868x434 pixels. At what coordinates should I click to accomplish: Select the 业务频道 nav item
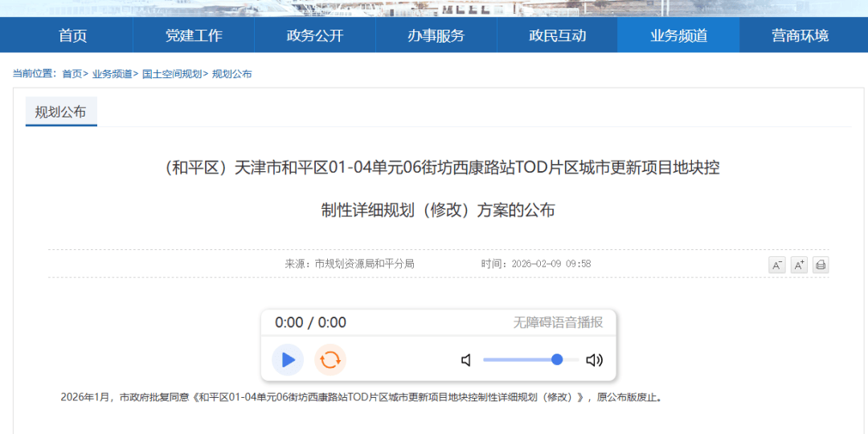coord(678,35)
